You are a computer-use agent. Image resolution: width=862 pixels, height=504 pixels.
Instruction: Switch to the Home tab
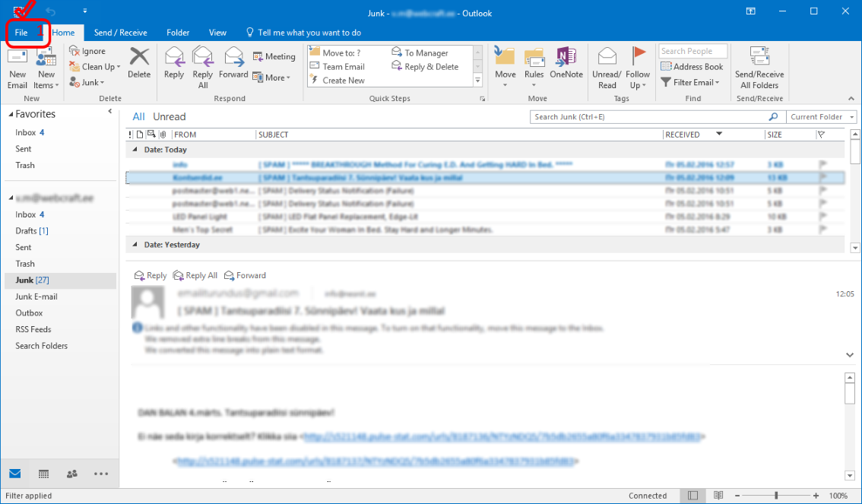click(63, 33)
